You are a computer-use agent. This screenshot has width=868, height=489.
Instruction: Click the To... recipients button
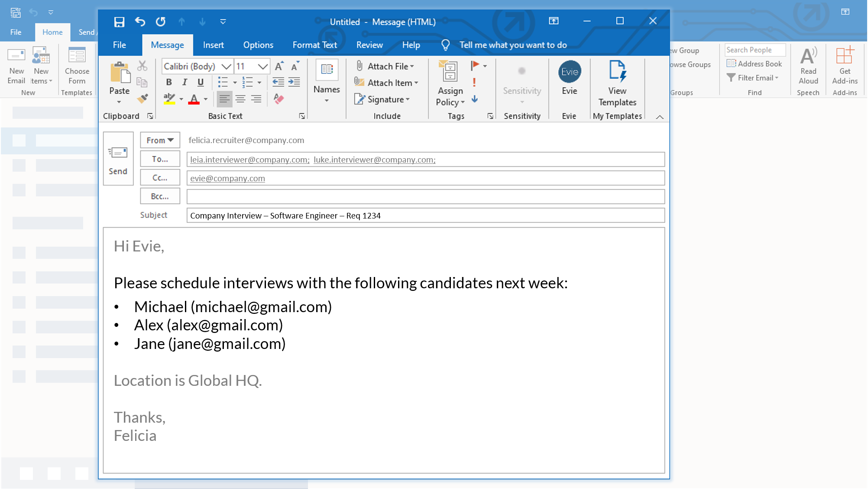point(160,159)
